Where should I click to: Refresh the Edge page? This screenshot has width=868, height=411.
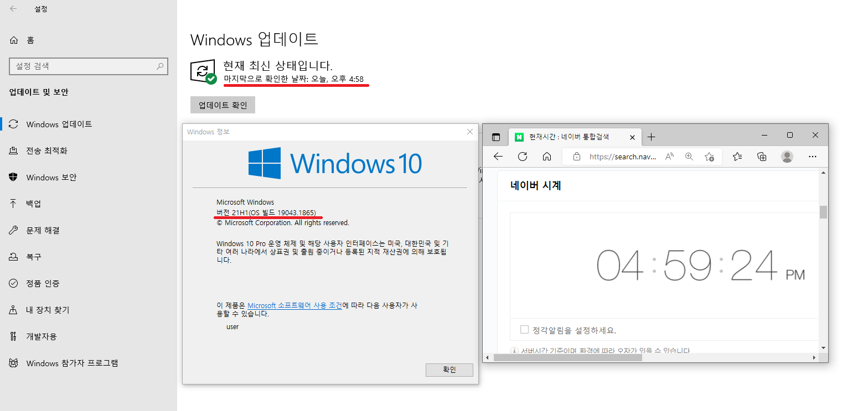click(x=522, y=157)
